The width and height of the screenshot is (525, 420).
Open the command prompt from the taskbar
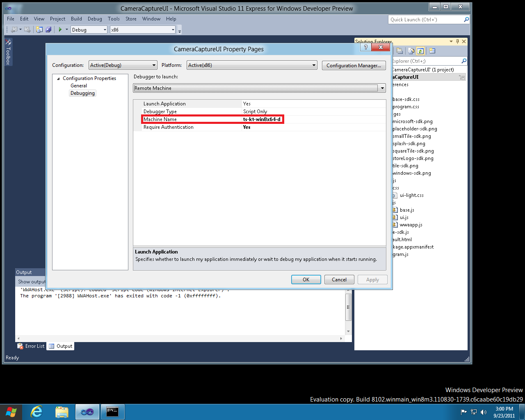coord(112,411)
